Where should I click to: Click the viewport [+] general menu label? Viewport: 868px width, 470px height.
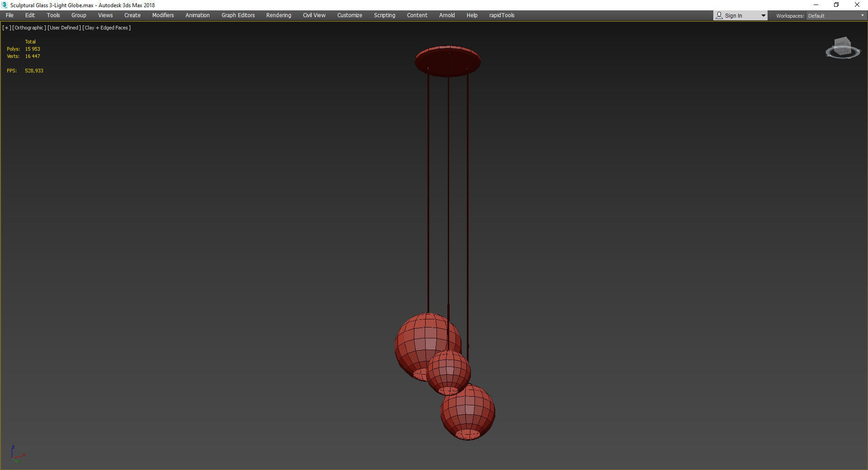7,28
